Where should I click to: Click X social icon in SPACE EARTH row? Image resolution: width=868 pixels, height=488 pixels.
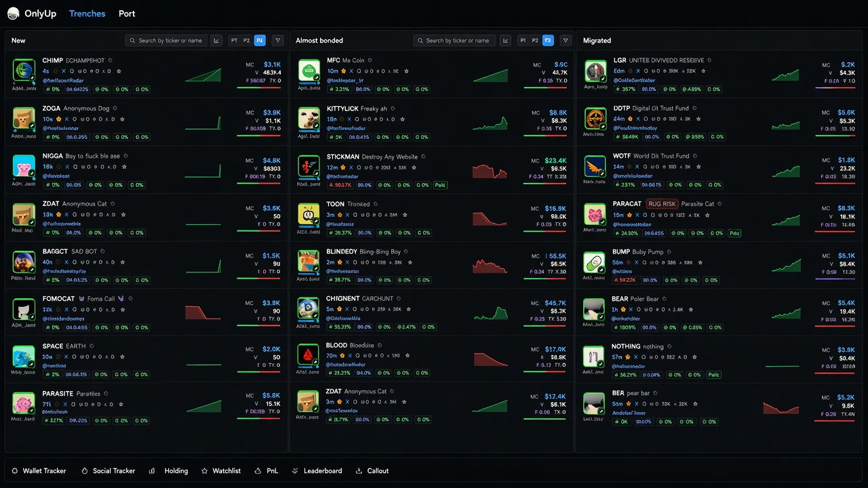click(x=64, y=357)
